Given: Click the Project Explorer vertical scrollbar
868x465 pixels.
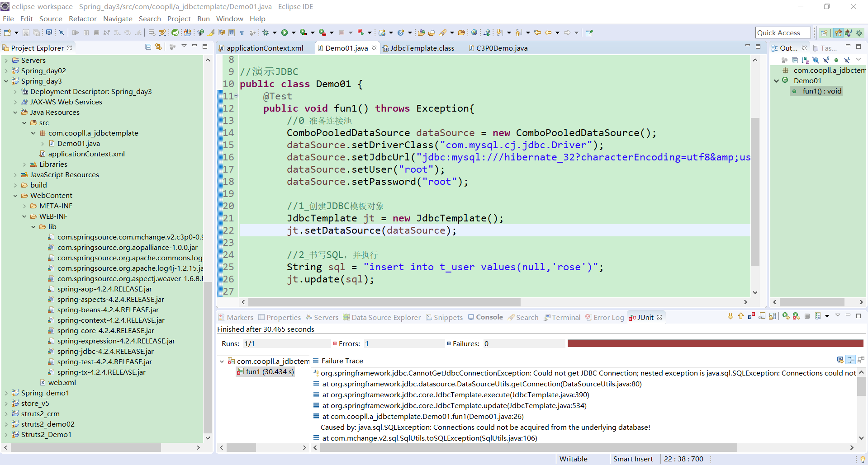Looking at the screenshot, I should tap(208, 357).
